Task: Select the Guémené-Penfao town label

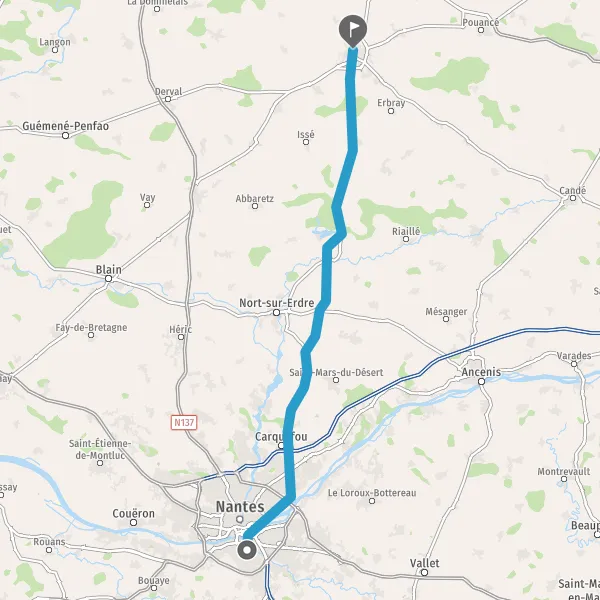Action: [x=65, y=126]
